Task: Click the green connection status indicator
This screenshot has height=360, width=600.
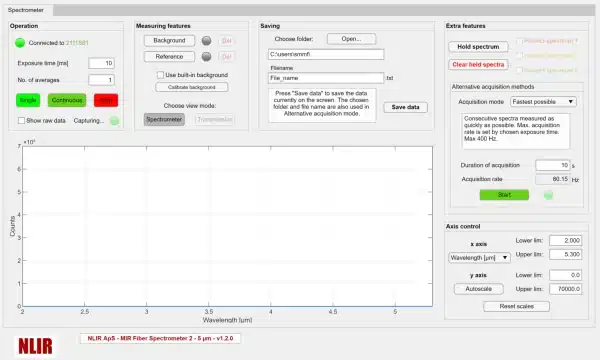Action: point(20,43)
